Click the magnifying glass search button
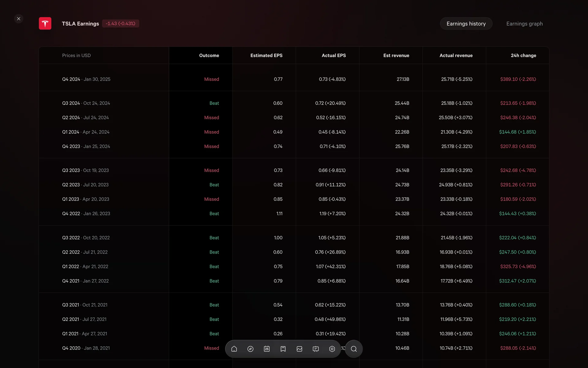This screenshot has width=588, height=368. 354,349
